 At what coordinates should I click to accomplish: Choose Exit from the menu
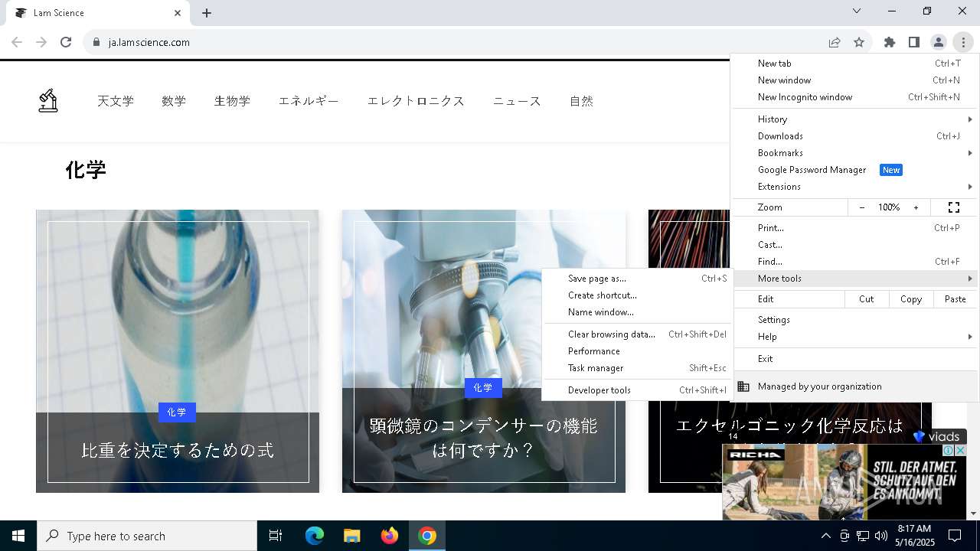[855, 359]
